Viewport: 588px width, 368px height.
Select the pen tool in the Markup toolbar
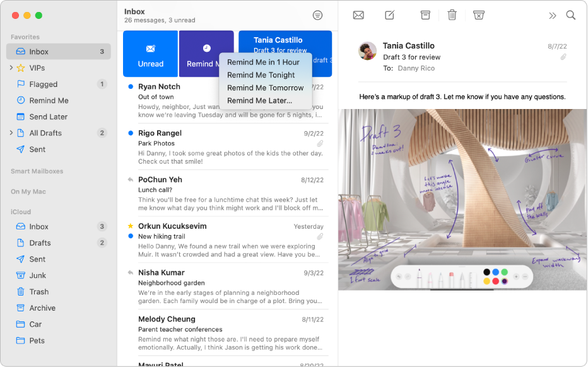(420, 277)
